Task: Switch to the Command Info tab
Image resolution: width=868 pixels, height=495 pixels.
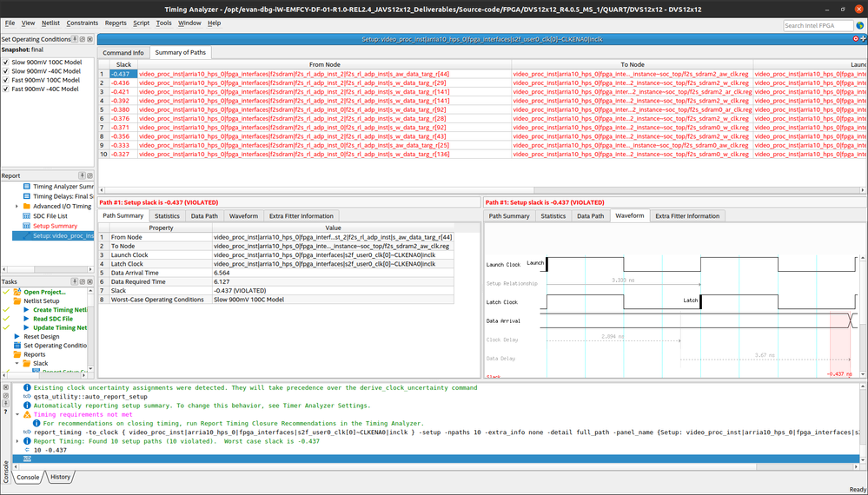Action: point(123,53)
